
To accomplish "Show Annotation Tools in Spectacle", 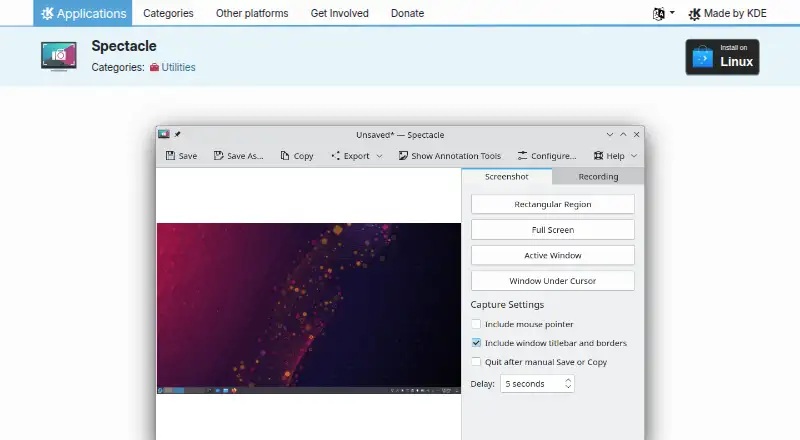I will [x=449, y=156].
